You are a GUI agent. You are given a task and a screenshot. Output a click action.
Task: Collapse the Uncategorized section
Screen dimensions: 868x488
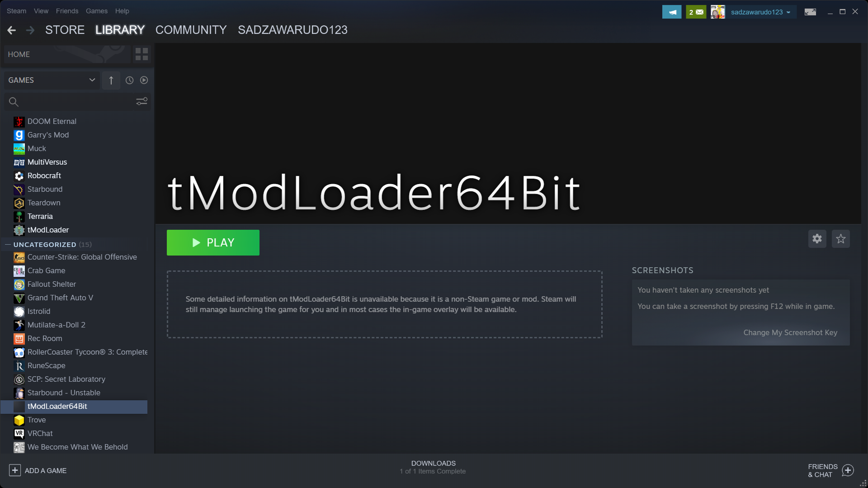tap(8, 245)
